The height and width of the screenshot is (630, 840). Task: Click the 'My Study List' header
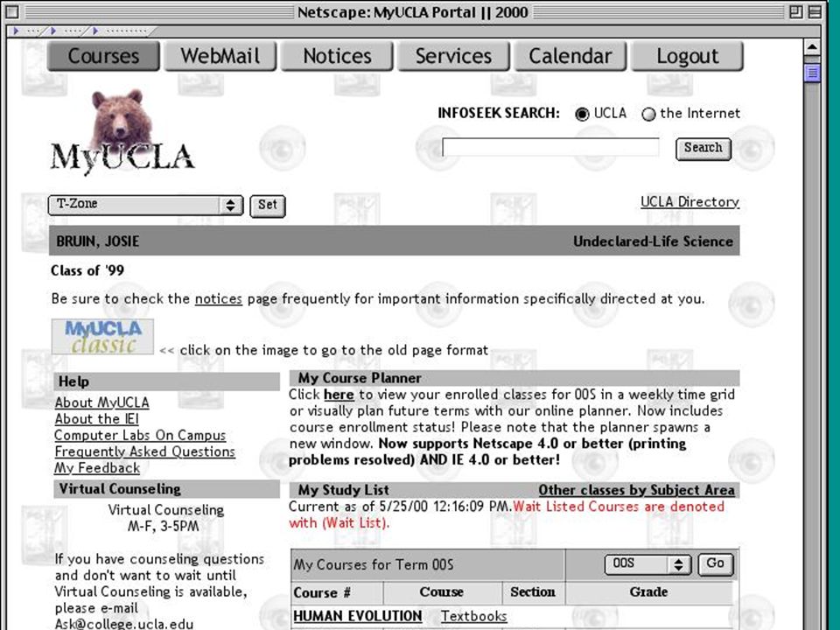coord(343,490)
